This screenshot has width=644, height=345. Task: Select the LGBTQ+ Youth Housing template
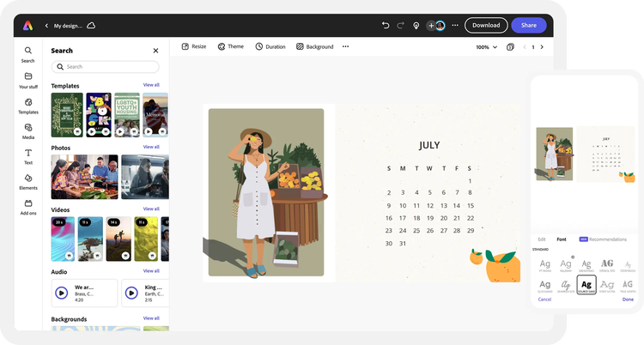(127, 115)
